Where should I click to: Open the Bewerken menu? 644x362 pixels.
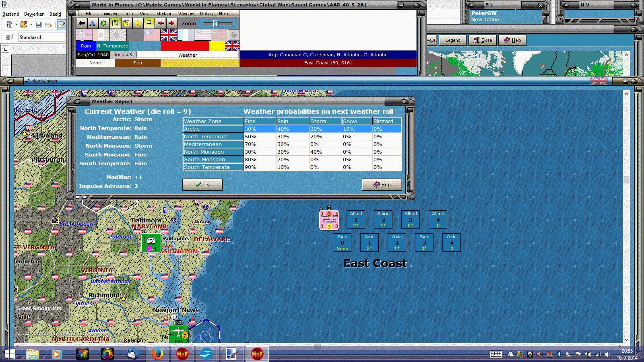coord(34,14)
